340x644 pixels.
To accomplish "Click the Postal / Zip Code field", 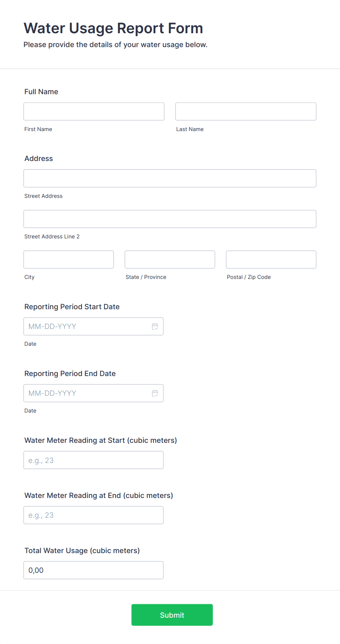I will (271, 260).
